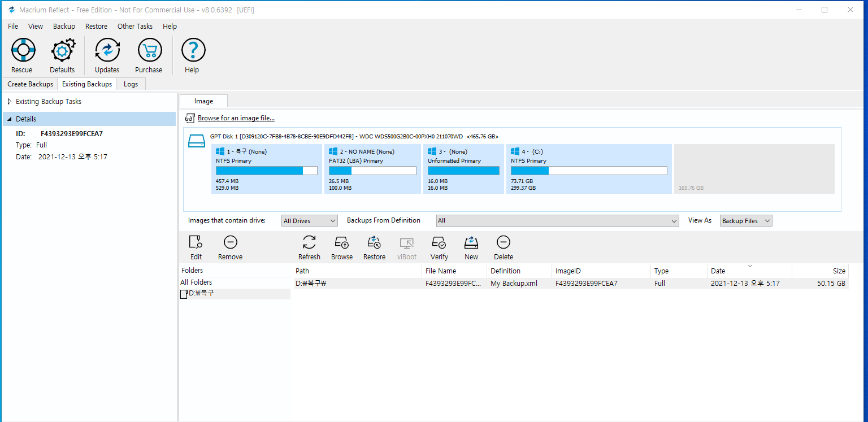Open the Backup menu

point(64,26)
